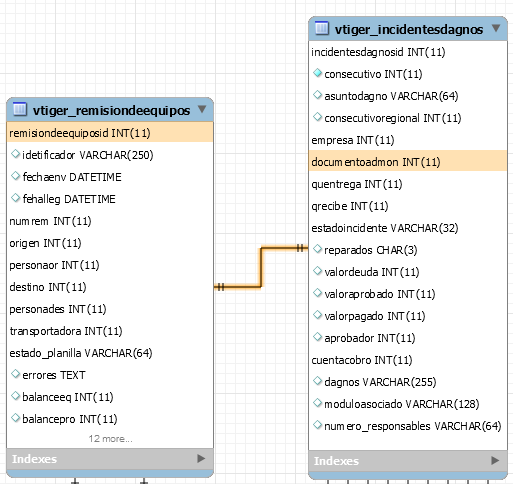The height and width of the screenshot is (484, 513).
Task: Click the diamond icon beside errores TEXT
Action: point(15,374)
